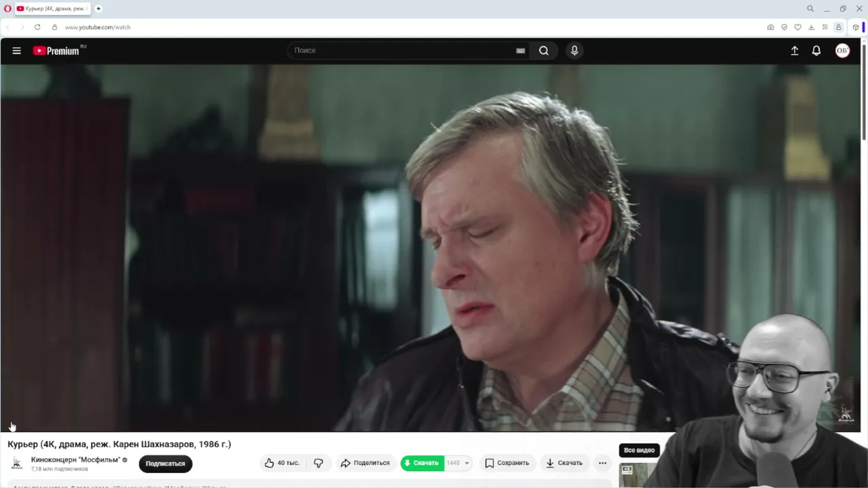Open Киноконцерн Мосфильм channel avatar
868x488 pixels.
[x=17, y=463]
